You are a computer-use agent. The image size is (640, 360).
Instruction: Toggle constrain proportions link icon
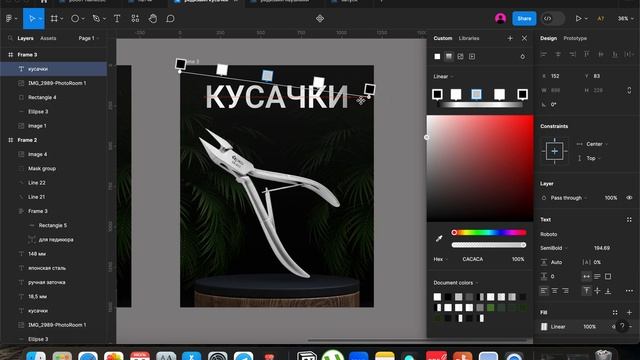pos(629,90)
